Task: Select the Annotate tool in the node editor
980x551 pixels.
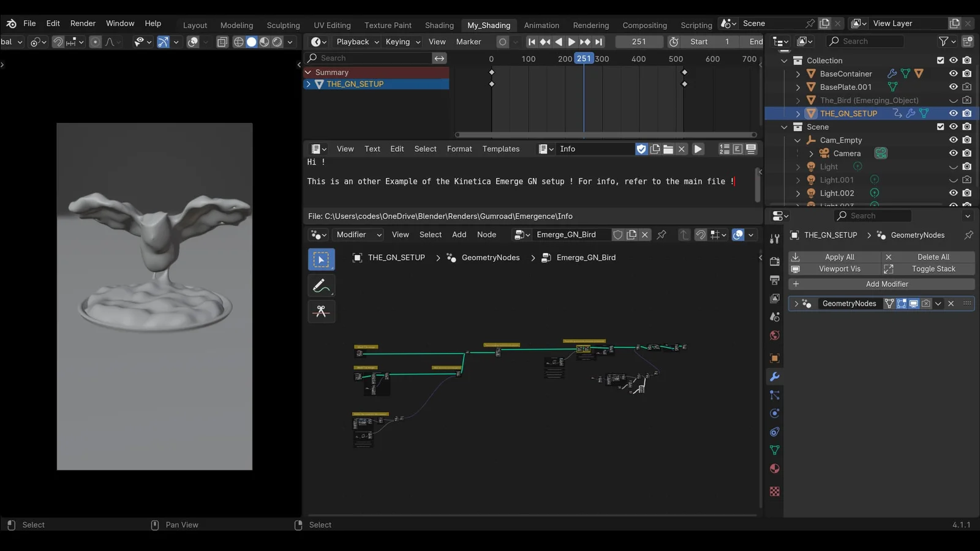Action: [x=321, y=285]
